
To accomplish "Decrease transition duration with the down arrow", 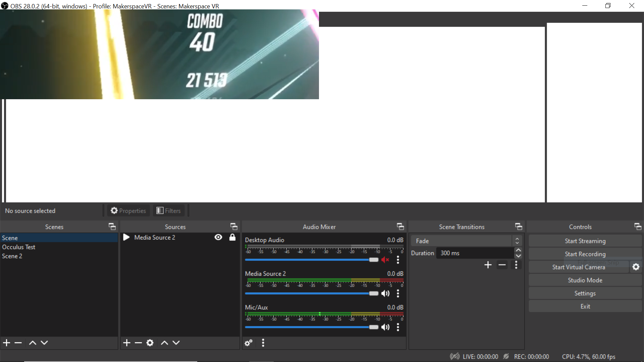I will click(x=518, y=256).
